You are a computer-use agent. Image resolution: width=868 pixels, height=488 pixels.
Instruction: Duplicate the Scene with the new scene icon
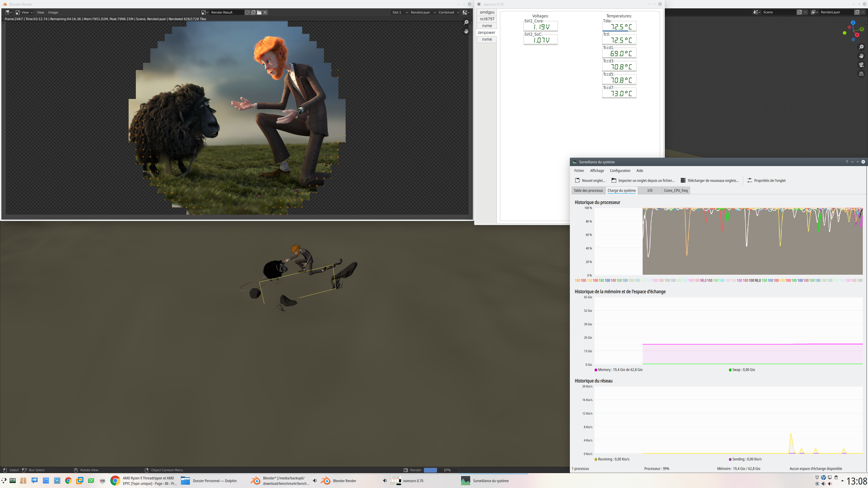click(x=799, y=12)
